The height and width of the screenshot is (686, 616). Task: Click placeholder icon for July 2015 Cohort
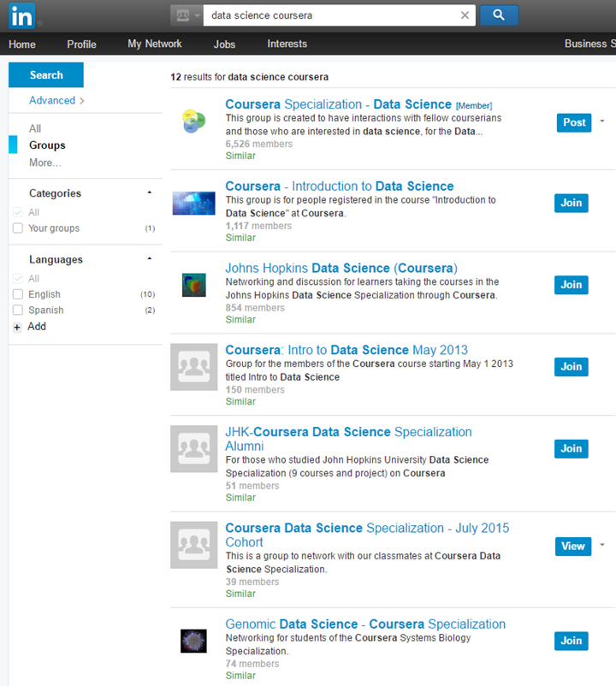(x=194, y=545)
